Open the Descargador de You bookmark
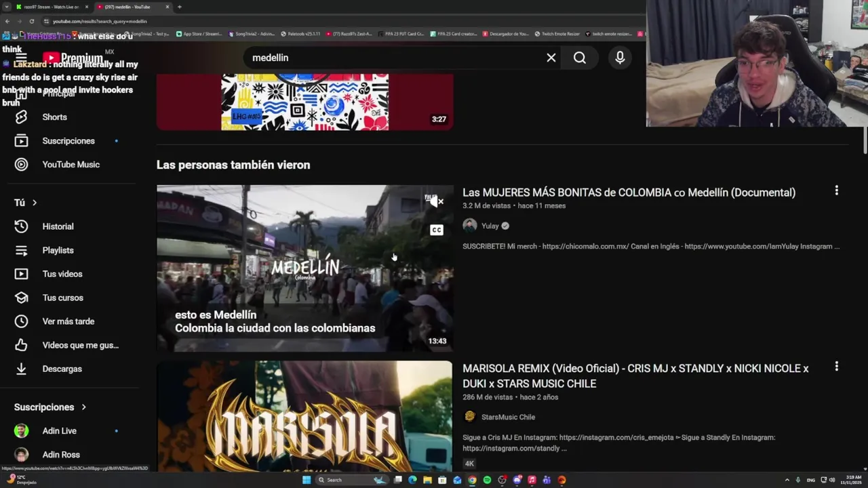The height and width of the screenshot is (488, 868). coord(505,34)
